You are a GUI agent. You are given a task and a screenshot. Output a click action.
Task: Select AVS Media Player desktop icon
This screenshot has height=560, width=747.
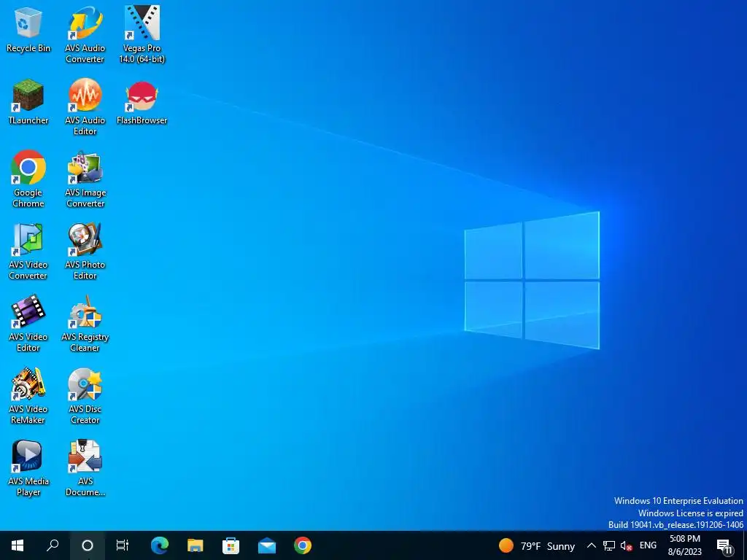(28, 469)
